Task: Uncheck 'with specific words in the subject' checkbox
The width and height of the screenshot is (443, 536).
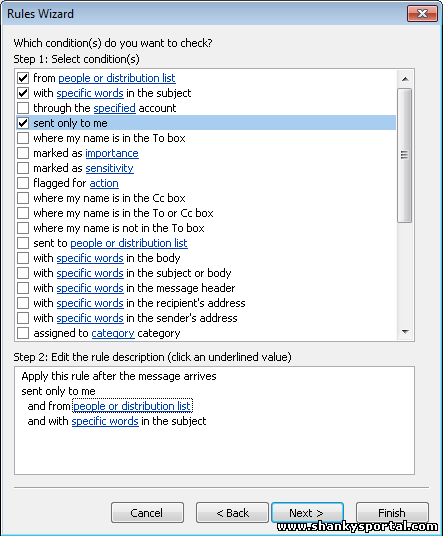Action: pyautogui.click(x=23, y=93)
